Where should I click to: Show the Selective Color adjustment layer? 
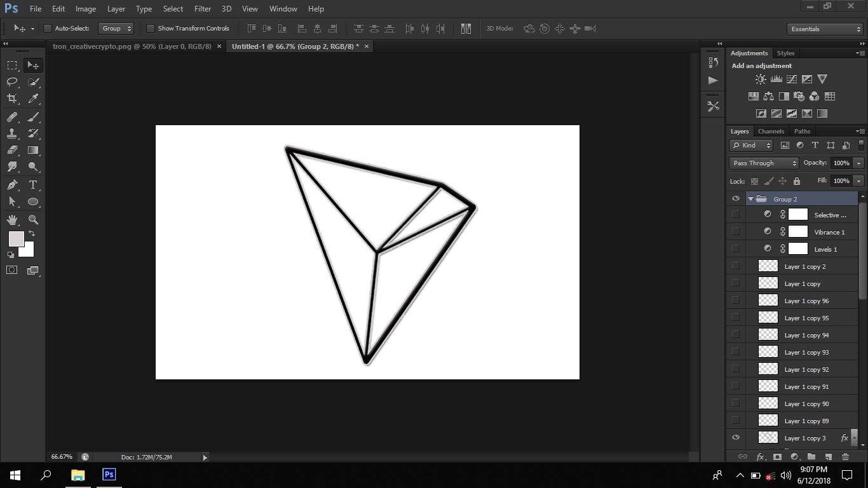click(736, 214)
